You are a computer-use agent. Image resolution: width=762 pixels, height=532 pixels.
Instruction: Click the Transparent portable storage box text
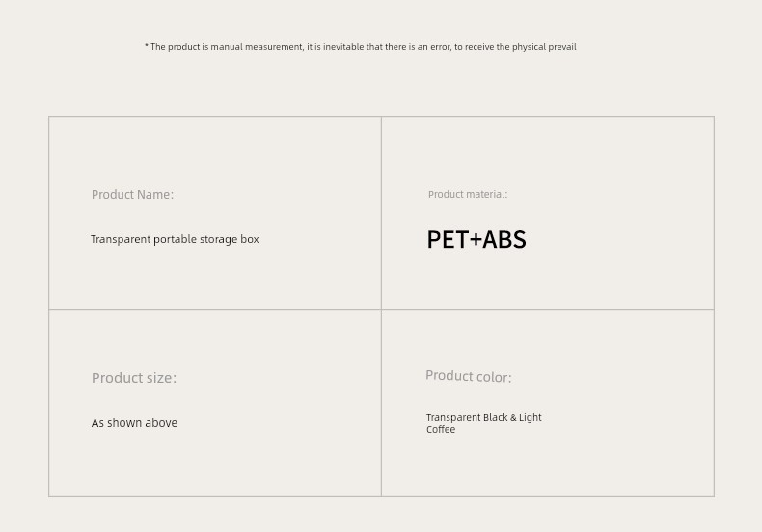pos(175,239)
